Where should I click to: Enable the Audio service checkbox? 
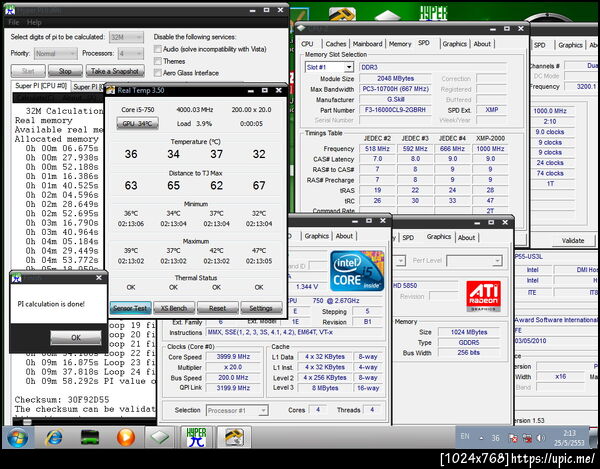pos(158,49)
